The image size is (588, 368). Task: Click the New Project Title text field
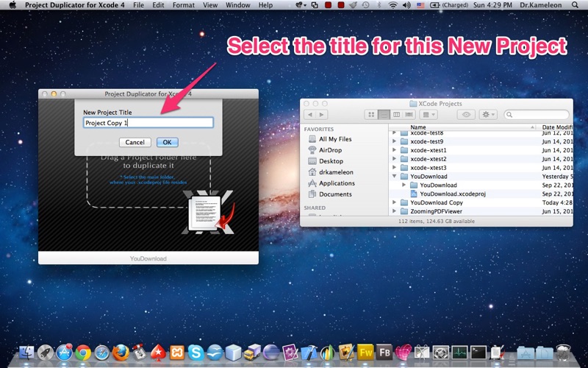tap(148, 123)
